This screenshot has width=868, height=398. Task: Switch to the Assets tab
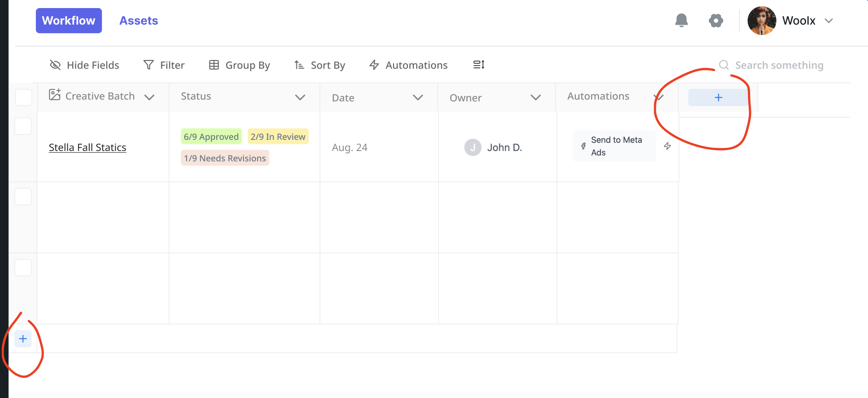click(139, 21)
